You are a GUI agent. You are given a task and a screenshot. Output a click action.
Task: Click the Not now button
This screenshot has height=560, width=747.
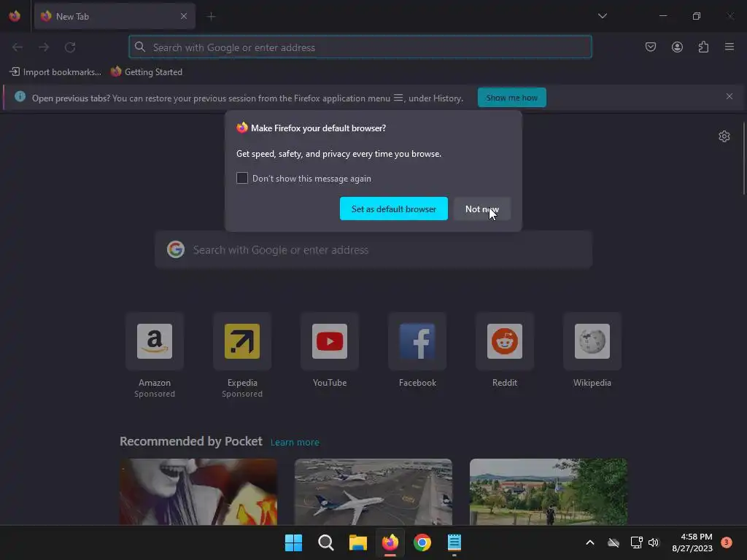pos(481,209)
